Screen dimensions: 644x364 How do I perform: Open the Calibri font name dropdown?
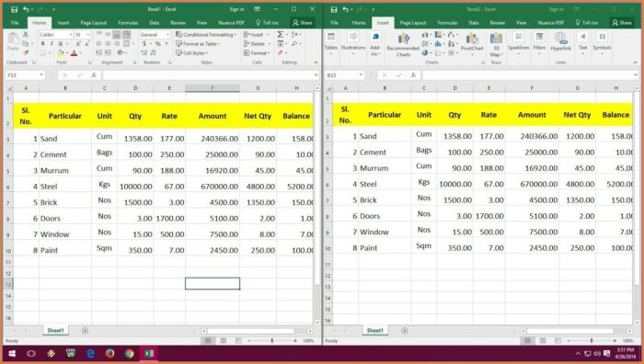[71, 35]
